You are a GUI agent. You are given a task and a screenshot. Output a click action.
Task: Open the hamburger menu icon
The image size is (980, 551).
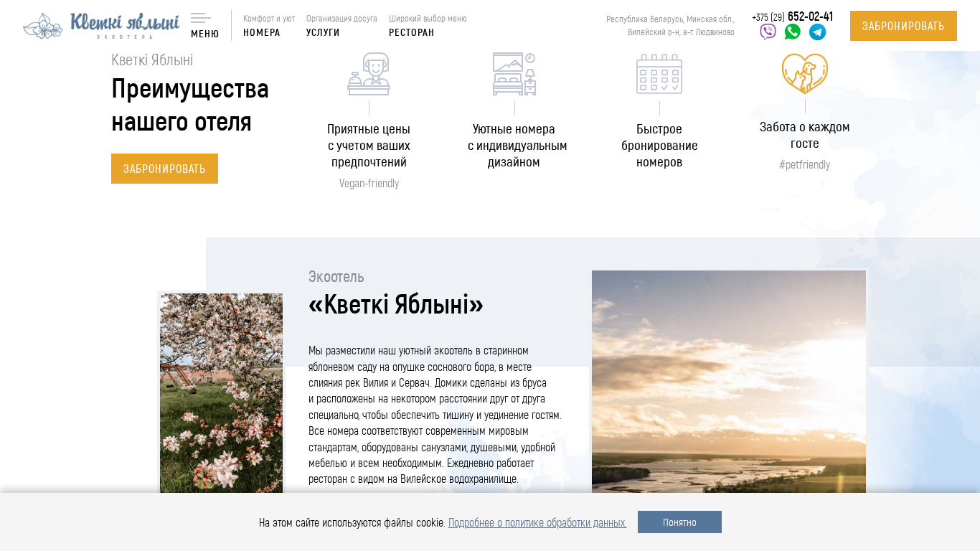point(201,18)
